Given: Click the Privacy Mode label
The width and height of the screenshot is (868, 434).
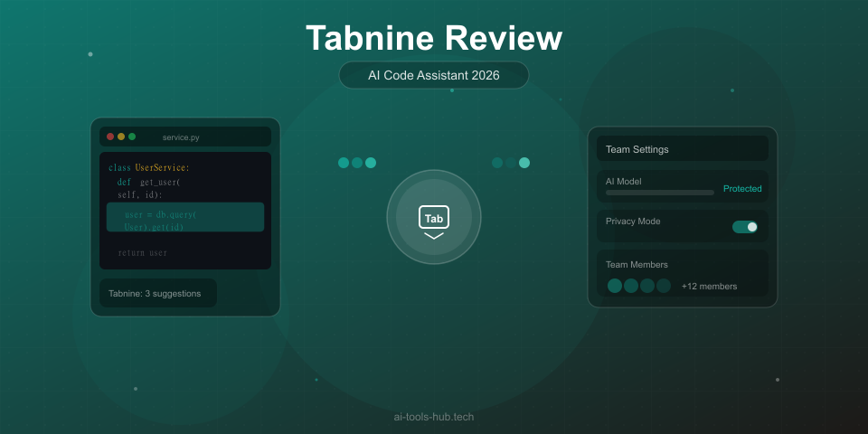Looking at the screenshot, I should pos(633,222).
